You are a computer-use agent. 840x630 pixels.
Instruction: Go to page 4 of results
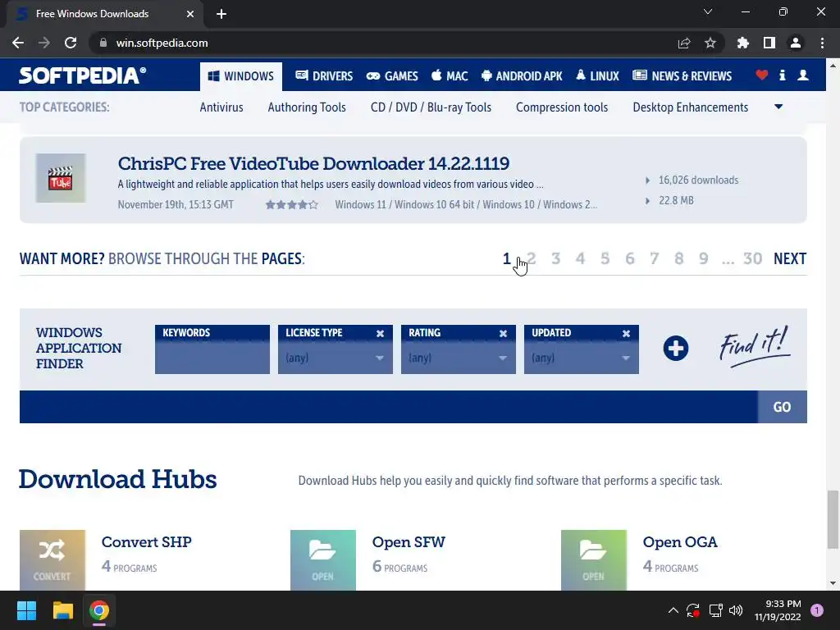tap(580, 258)
